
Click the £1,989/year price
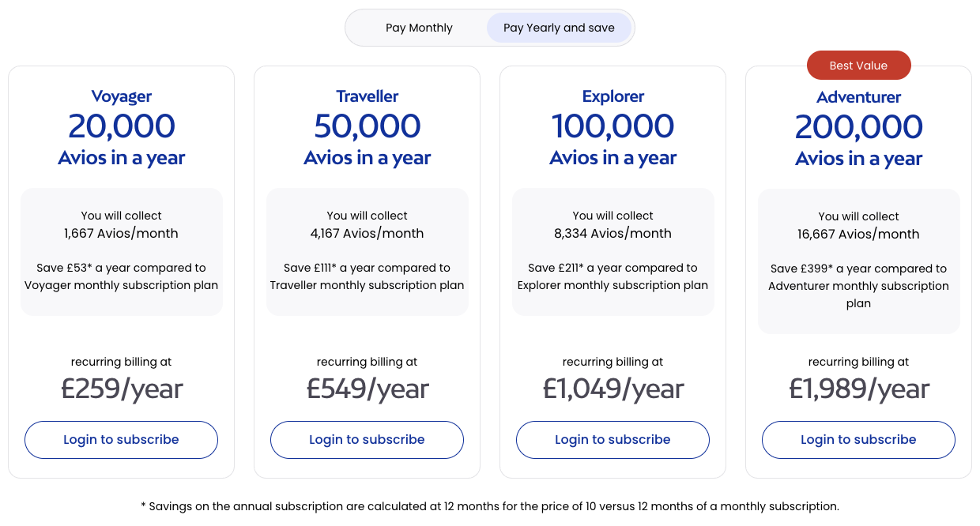[859, 389]
